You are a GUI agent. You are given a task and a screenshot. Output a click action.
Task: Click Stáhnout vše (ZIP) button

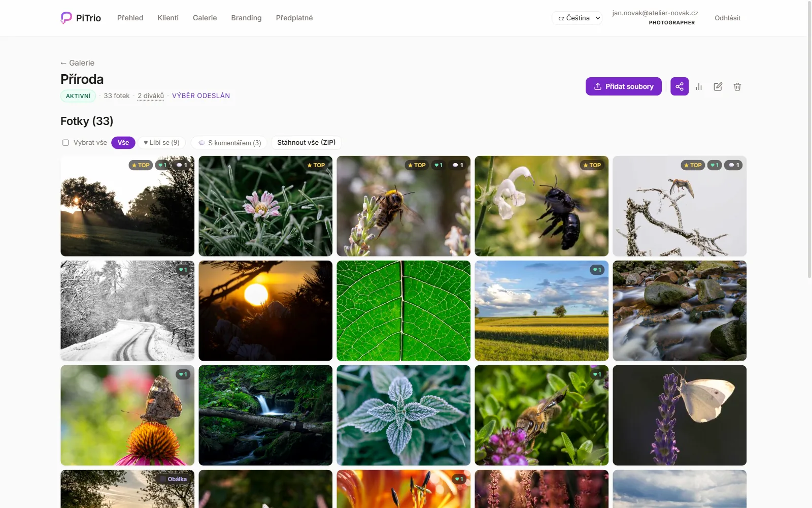[307, 143]
